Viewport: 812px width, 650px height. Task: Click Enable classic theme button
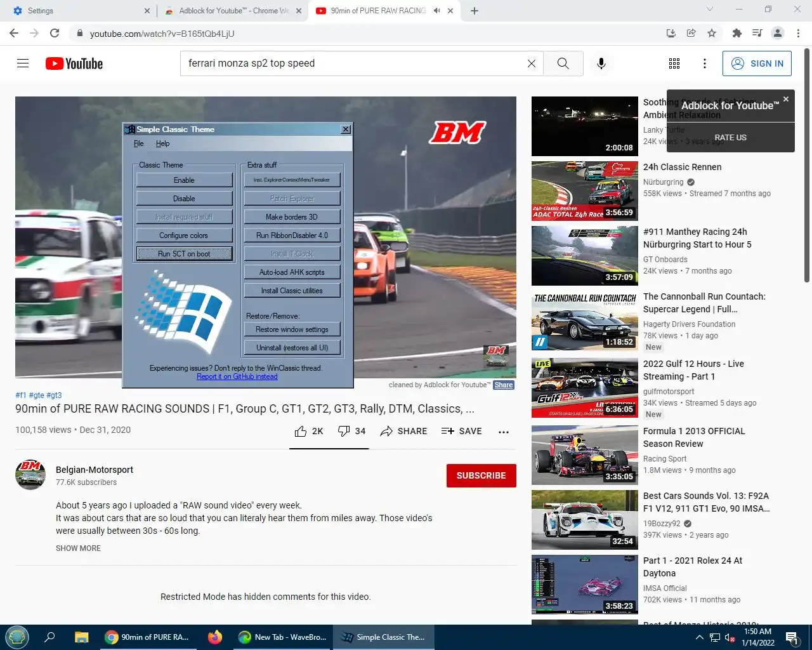click(184, 180)
